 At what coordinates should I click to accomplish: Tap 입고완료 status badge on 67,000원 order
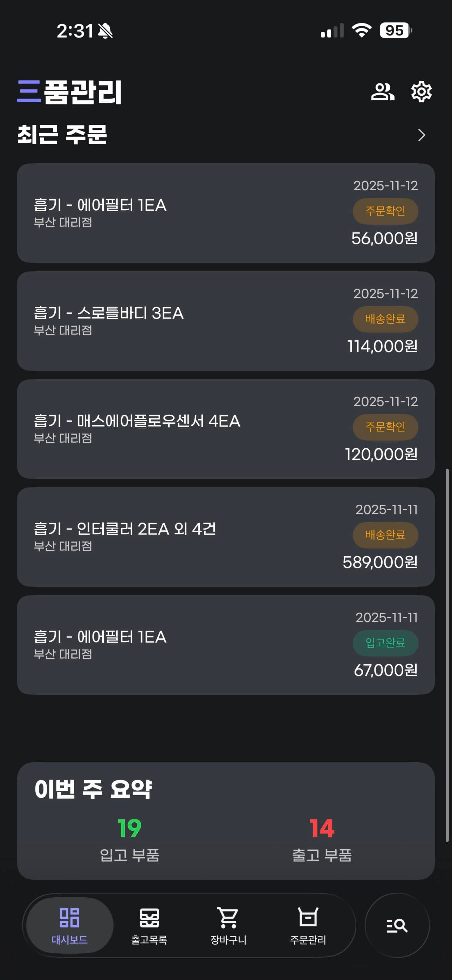click(385, 643)
